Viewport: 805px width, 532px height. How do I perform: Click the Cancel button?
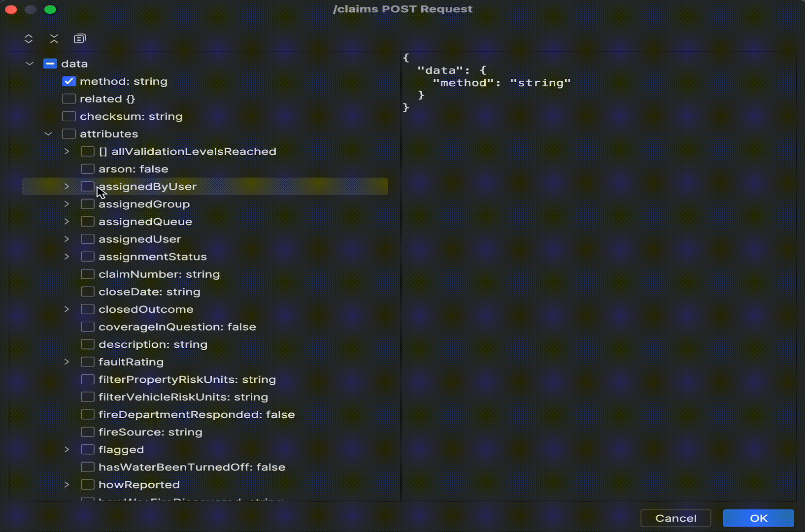click(x=675, y=518)
